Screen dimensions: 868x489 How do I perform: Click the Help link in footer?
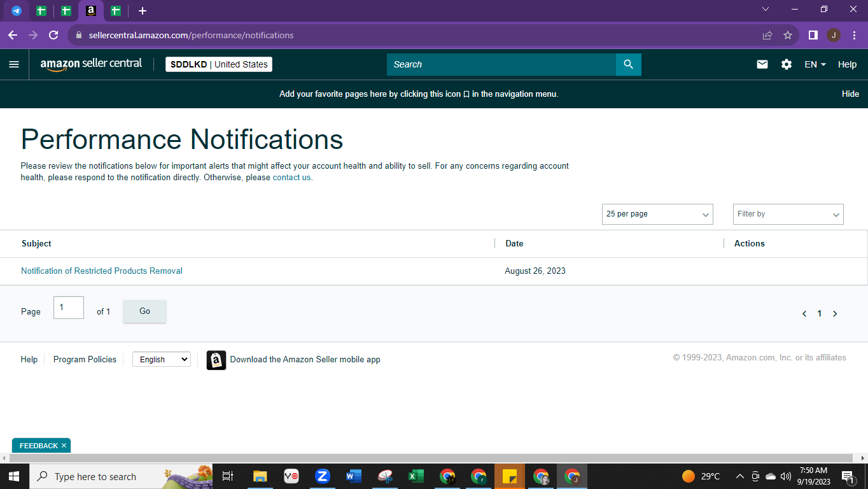coord(29,360)
